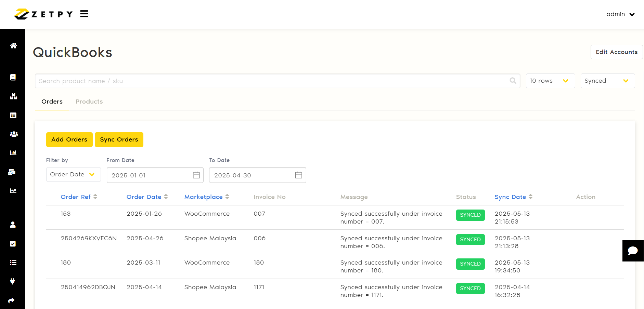This screenshot has width=644, height=309.
Task: Switch to the Products tab
Action: tap(89, 102)
